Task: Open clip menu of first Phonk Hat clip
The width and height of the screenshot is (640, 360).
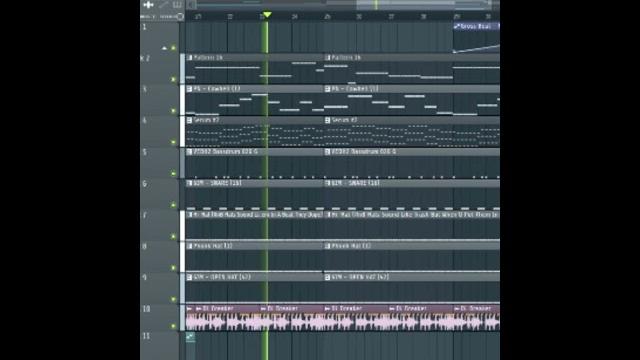Action: 189,246
